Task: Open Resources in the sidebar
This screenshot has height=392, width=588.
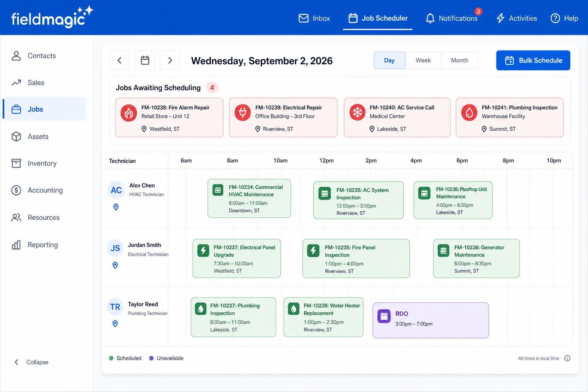Action: pos(44,217)
